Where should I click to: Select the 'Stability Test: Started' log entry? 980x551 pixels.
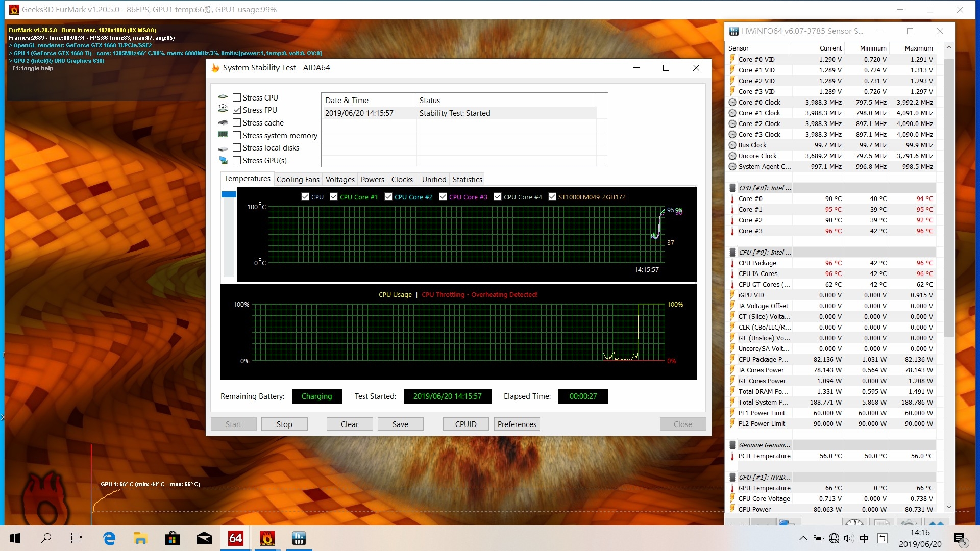(x=458, y=113)
